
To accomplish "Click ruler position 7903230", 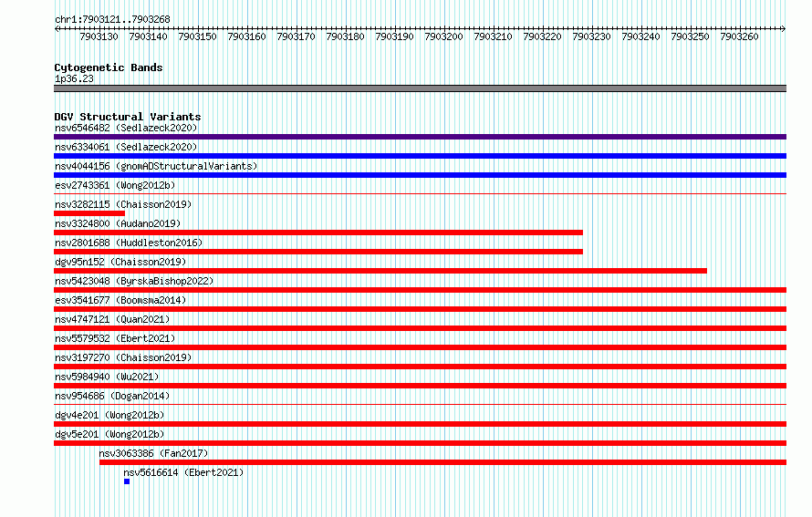I will point(591,36).
